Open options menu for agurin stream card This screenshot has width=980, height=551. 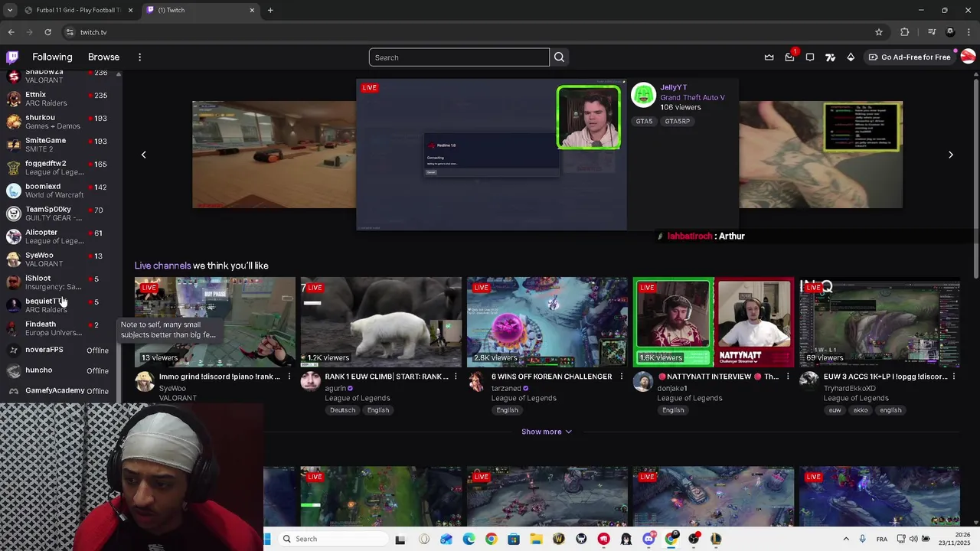coord(456,377)
